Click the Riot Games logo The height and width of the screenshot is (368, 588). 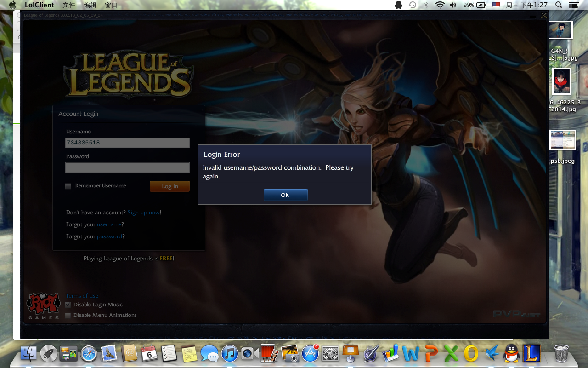(44, 305)
